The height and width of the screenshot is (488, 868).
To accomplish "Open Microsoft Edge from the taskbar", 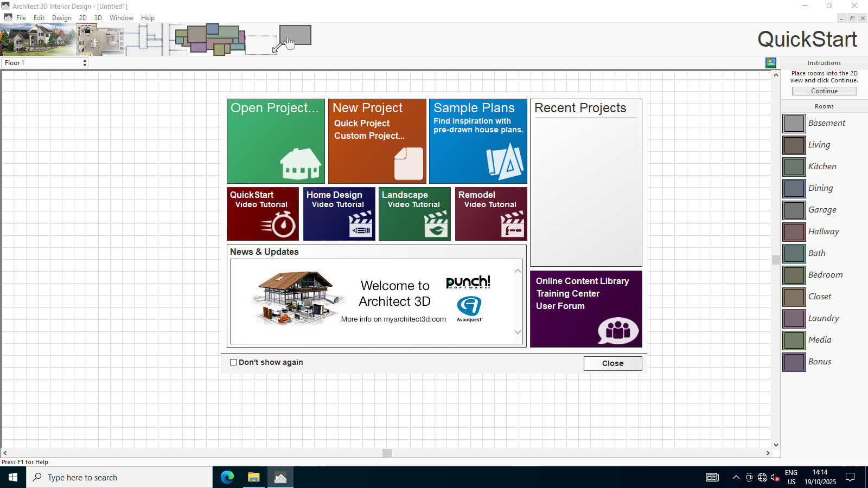I will [x=227, y=477].
